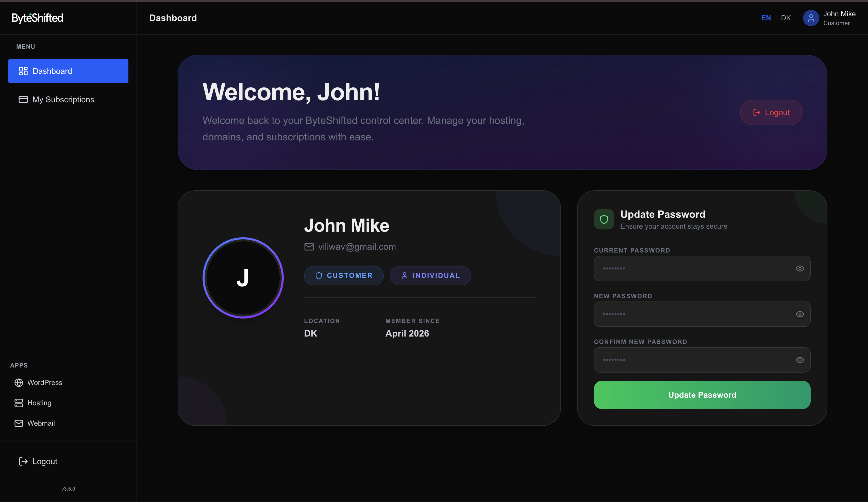Click the Member Since value April 2026
This screenshot has height=502, width=868.
pos(407,333)
